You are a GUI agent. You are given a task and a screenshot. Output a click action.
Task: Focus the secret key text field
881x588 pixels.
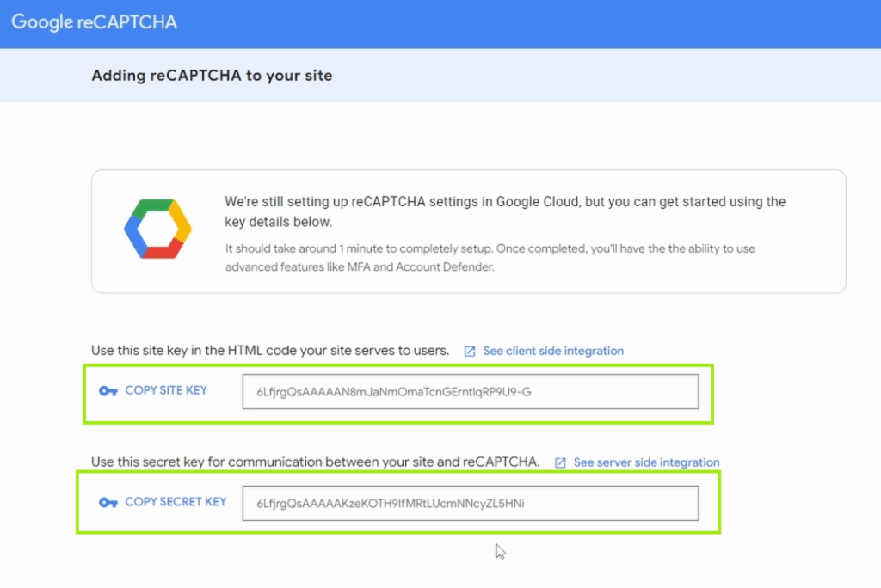(x=470, y=503)
